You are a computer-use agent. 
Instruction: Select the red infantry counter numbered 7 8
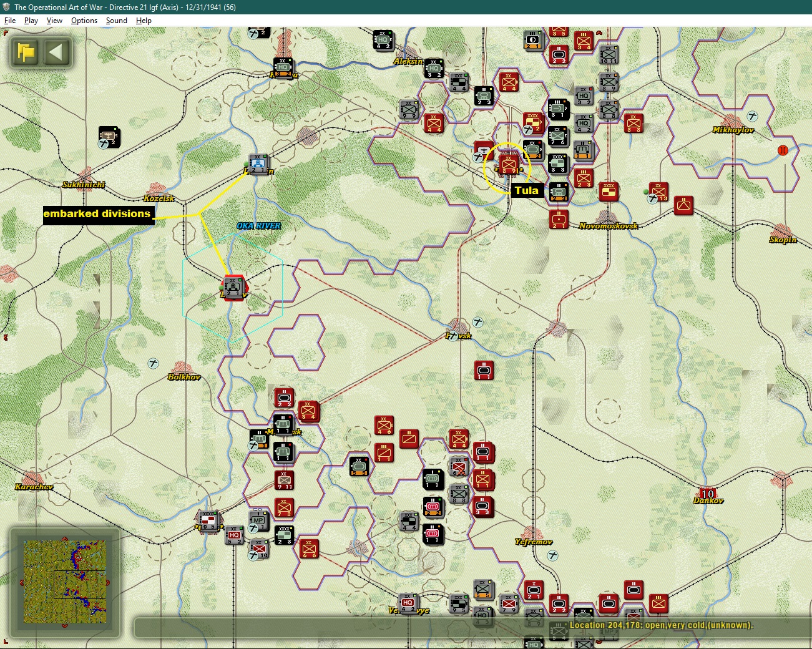click(284, 507)
